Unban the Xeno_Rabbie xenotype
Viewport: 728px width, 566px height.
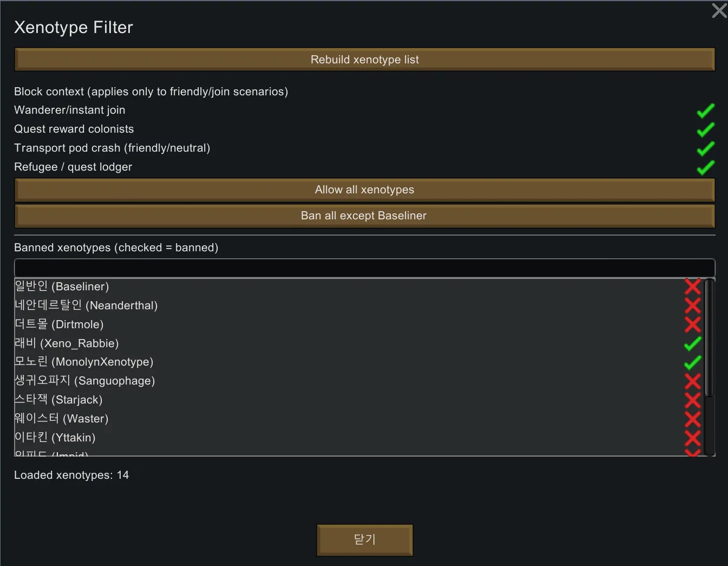[692, 343]
